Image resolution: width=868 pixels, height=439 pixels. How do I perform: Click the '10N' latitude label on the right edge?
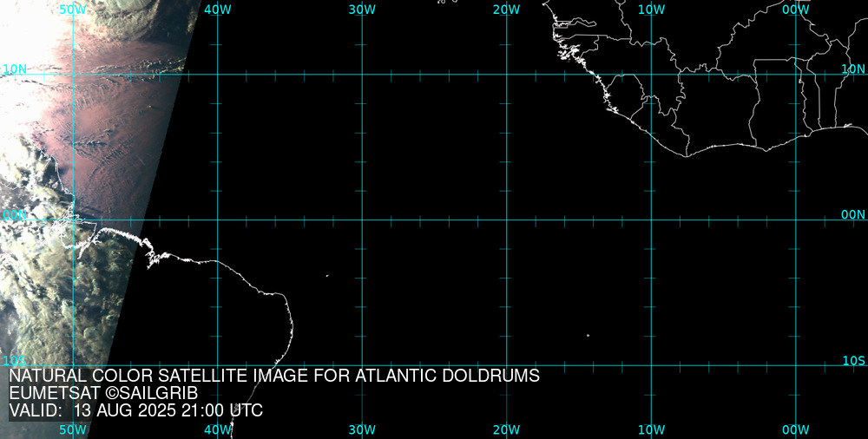[853, 69]
